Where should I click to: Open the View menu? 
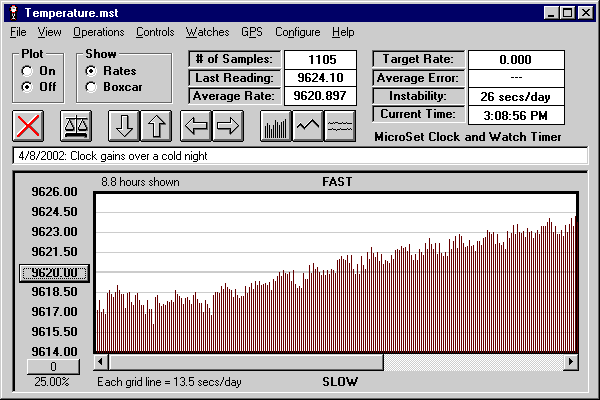click(x=49, y=32)
